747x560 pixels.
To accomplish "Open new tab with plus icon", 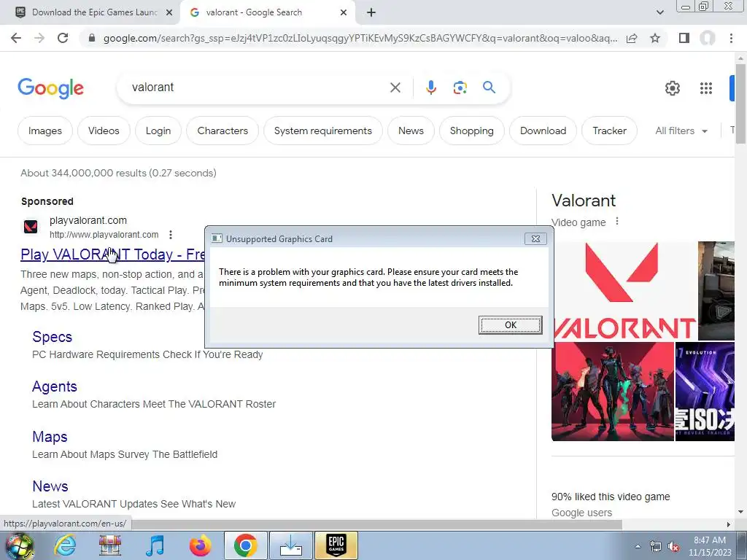I will point(371,13).
